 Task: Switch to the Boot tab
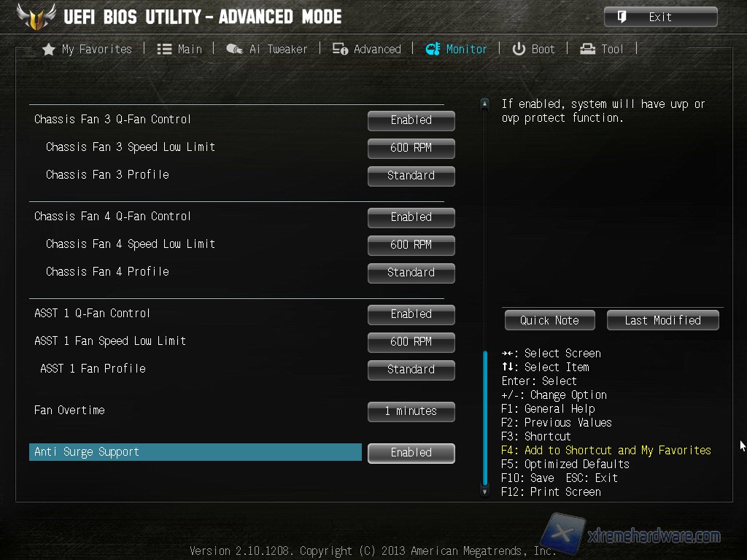pyautogui.click(x=533, y=49)
